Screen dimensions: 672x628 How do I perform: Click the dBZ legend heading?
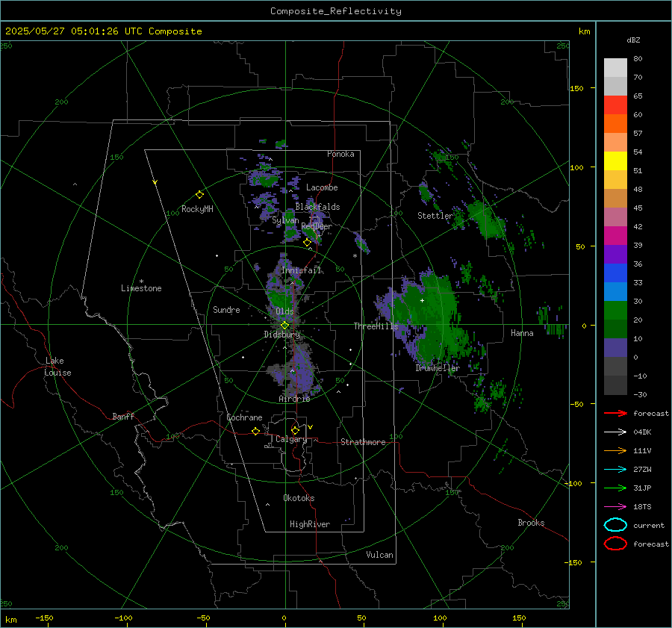tap(633, 40)
